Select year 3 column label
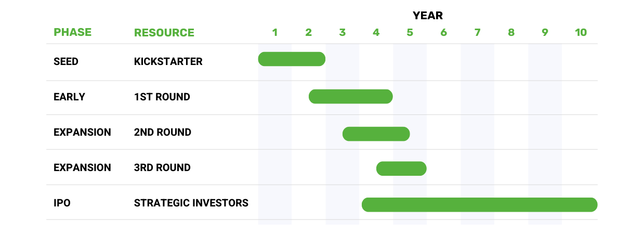 tap(343, 32)
